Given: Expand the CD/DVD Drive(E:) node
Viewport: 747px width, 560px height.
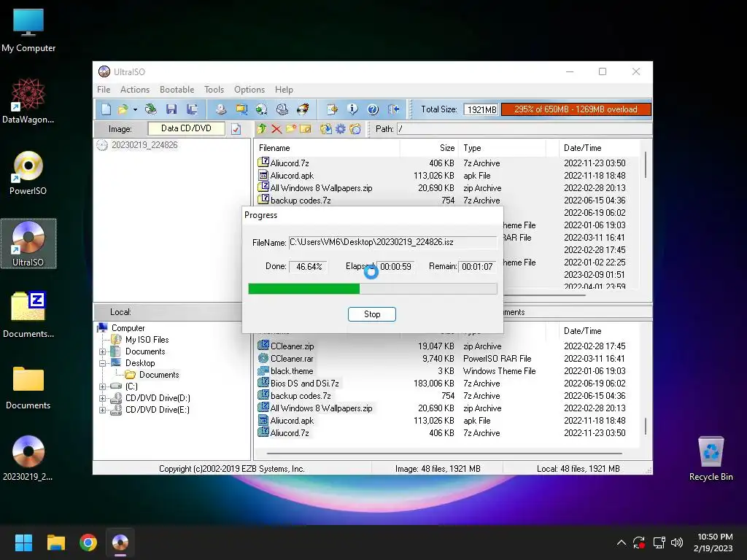Looking at the screenshot, I should click(102, 410).
